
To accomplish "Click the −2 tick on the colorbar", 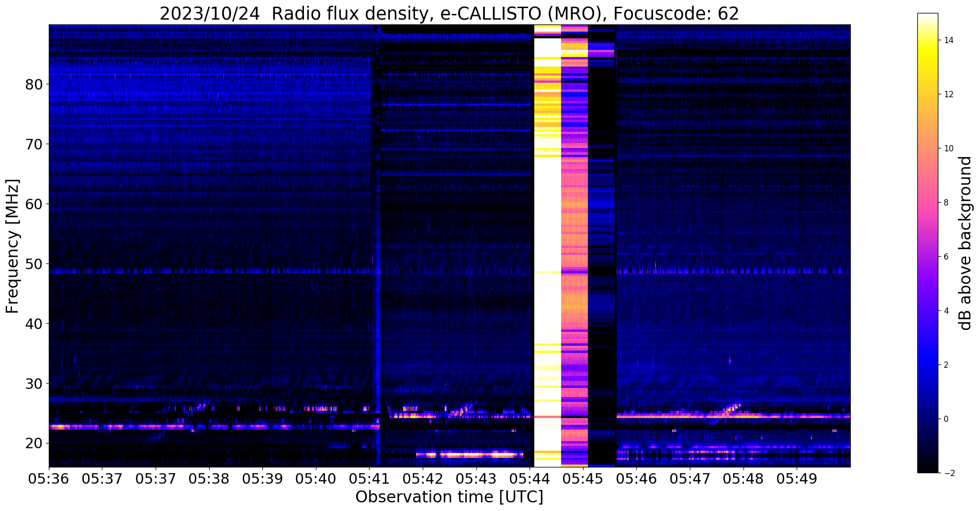I will 950,473.
